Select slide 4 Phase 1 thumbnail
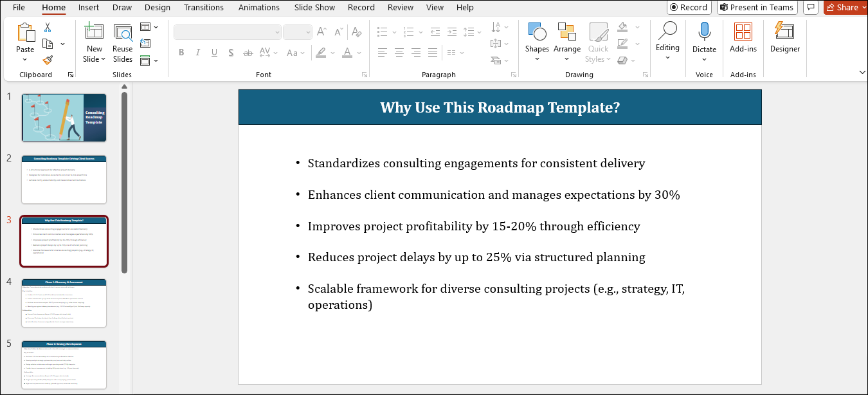The height and width of the screenshot is (395, 868). [x=64, y=303]
